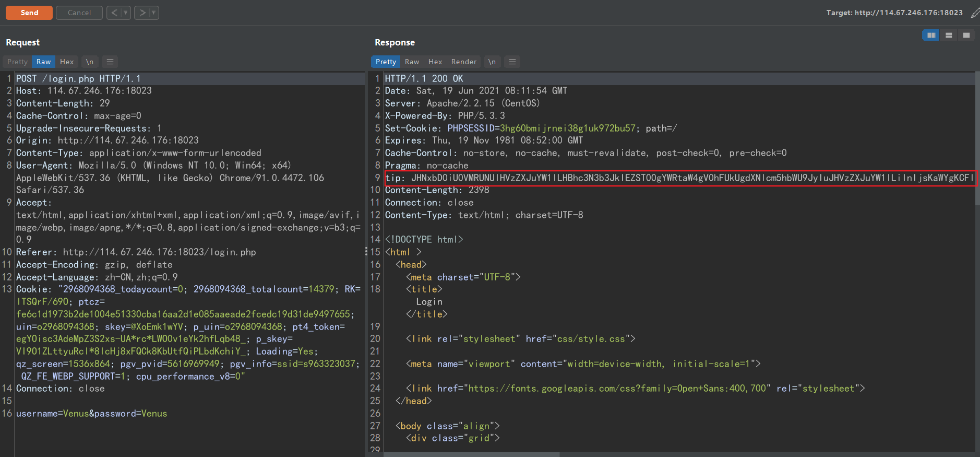The width and height of the screenshot is (980, 457).
Task: Open the back history dropdown arrow
Action: click(x=126, y=13)
